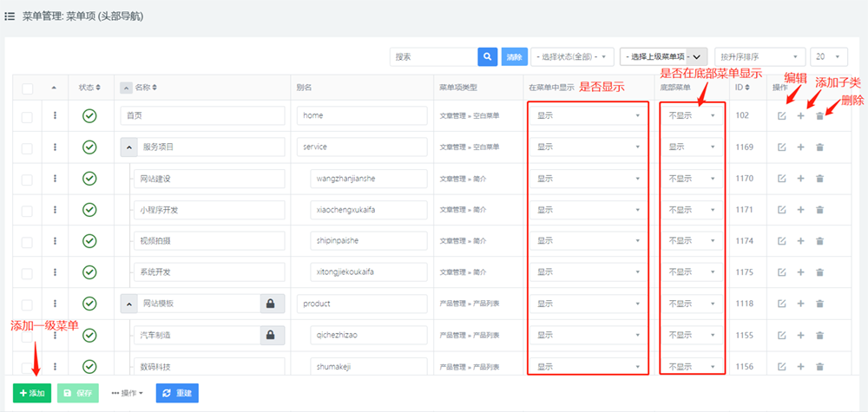Click the blue search magnifier button
The image size is (868, 412).
coord(487,56)
